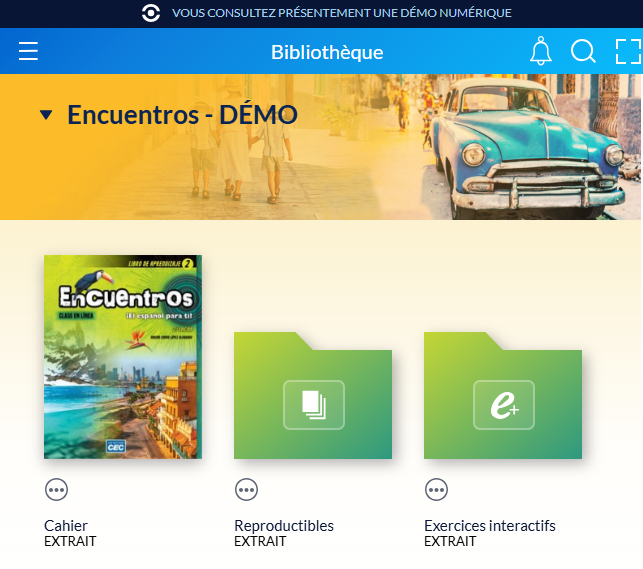Click the Encuentros - DÉMO heading
The width and height of the screenshot is (643, 569).
point(182,115)
